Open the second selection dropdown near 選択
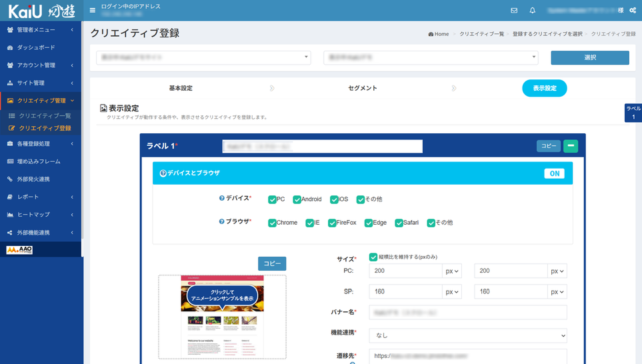This screenshot has width=642, height=364. 431,58
